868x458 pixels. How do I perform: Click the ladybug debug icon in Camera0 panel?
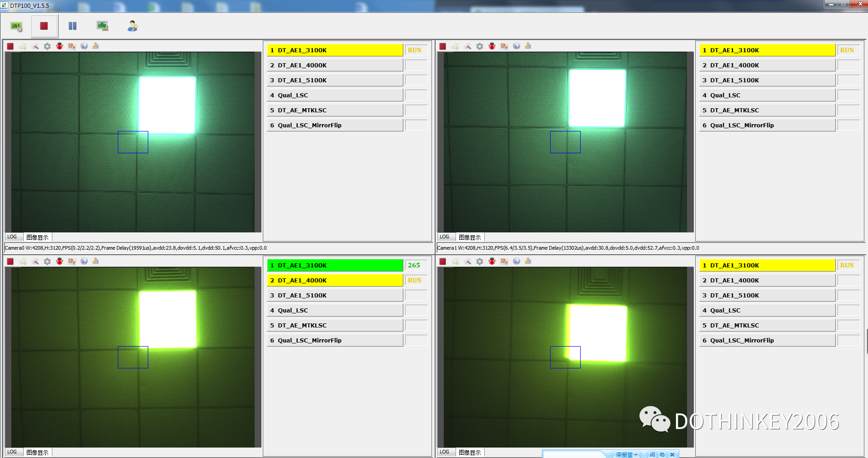(x=60, y=46)
